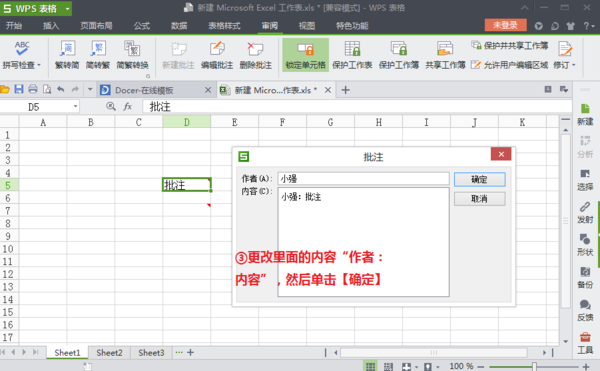Click 共享工作簿 share workbook icon
This screenshot has height=371, width=600.
tap(445, 49)
